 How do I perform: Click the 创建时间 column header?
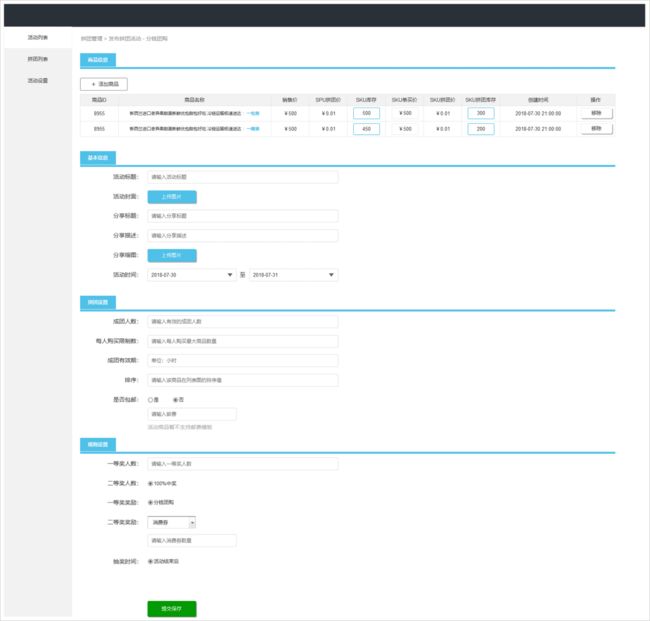click(538, 100)
